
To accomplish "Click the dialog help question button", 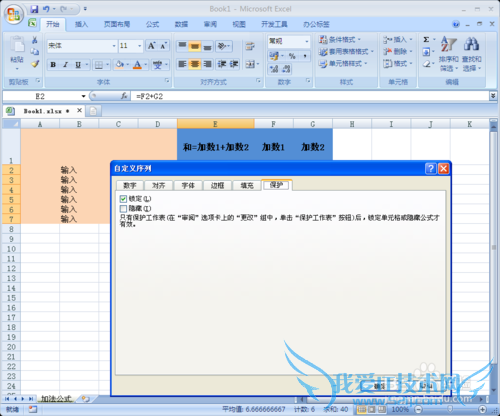I will click(x=431, y=169).
